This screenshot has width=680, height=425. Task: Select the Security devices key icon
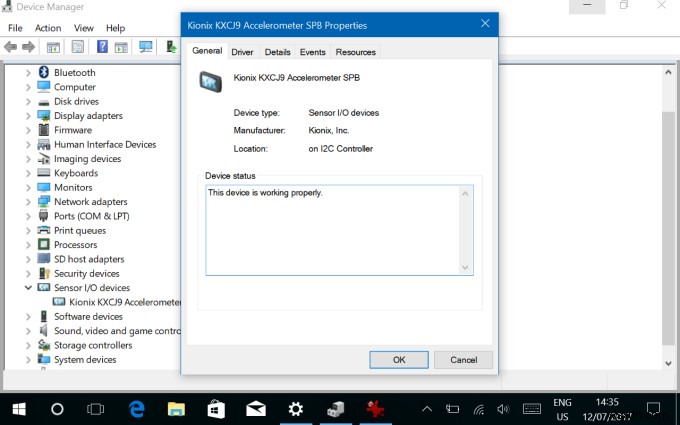[44, 273]
